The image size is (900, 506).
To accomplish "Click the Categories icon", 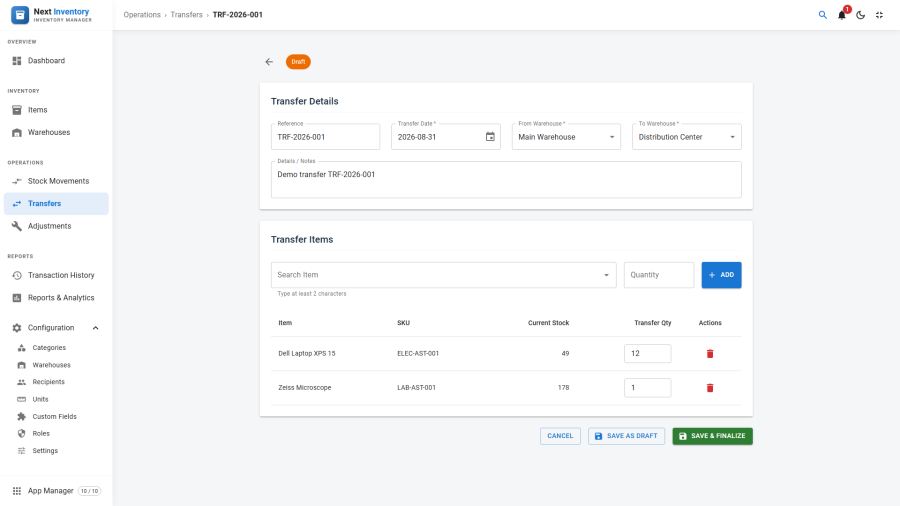I will click(21, 348).
